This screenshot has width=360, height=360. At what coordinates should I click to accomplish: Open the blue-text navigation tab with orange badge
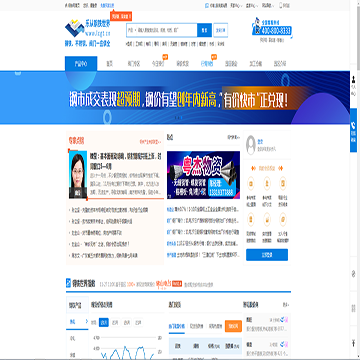[x=207, y=63]
